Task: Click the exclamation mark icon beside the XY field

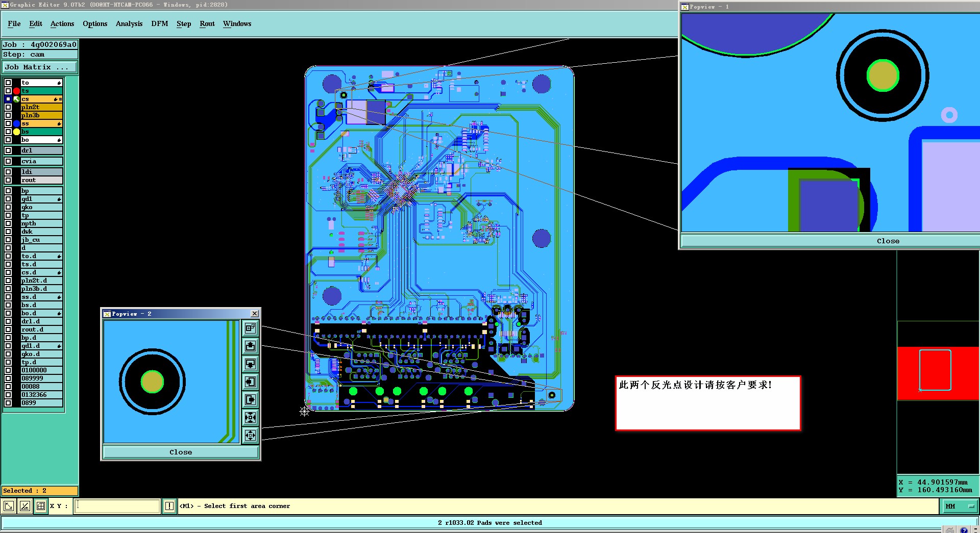Action: pos(169,506)
